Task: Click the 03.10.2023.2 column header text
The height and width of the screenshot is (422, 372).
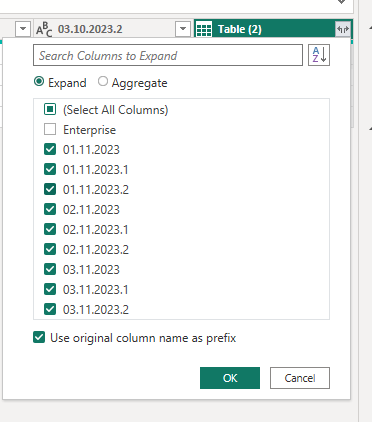Action: click(90, 29)
